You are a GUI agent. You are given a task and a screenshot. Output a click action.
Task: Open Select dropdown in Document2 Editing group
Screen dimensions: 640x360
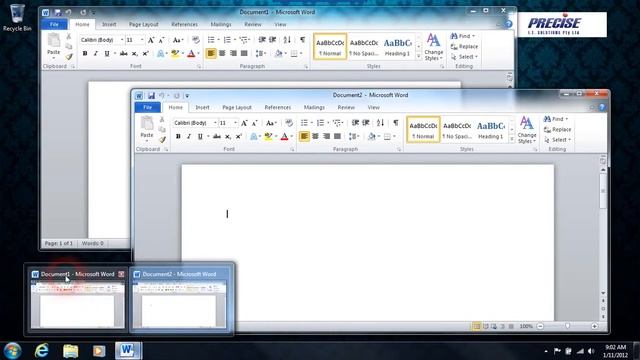pos(558,140)
